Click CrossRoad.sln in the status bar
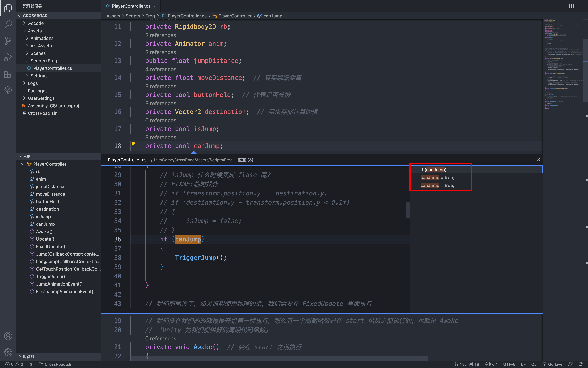 pyautogui.click(x=56, y=364)
